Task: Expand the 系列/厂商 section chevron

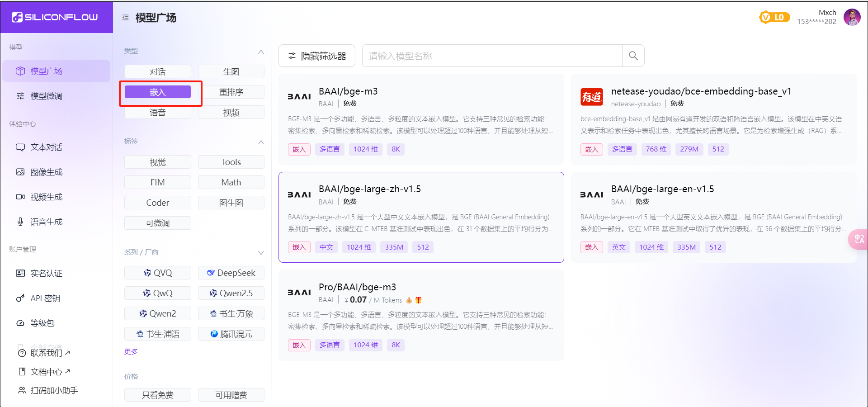Action: click(x=261, y=252)
